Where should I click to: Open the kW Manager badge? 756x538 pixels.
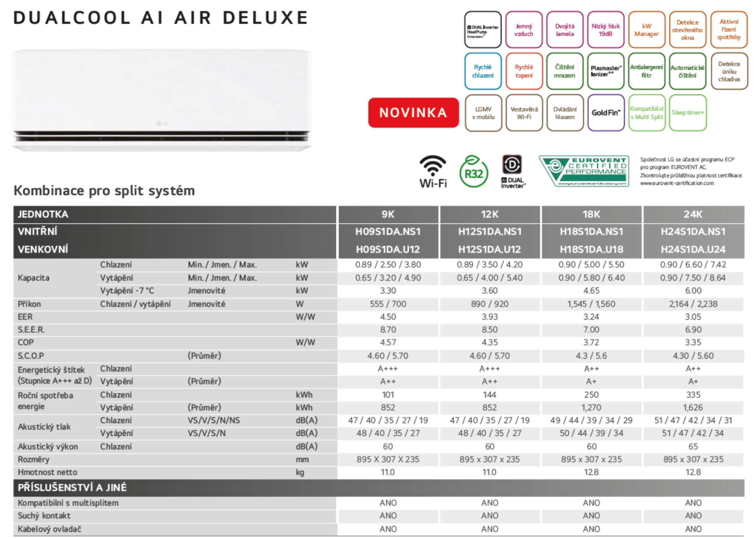(647, 30)
